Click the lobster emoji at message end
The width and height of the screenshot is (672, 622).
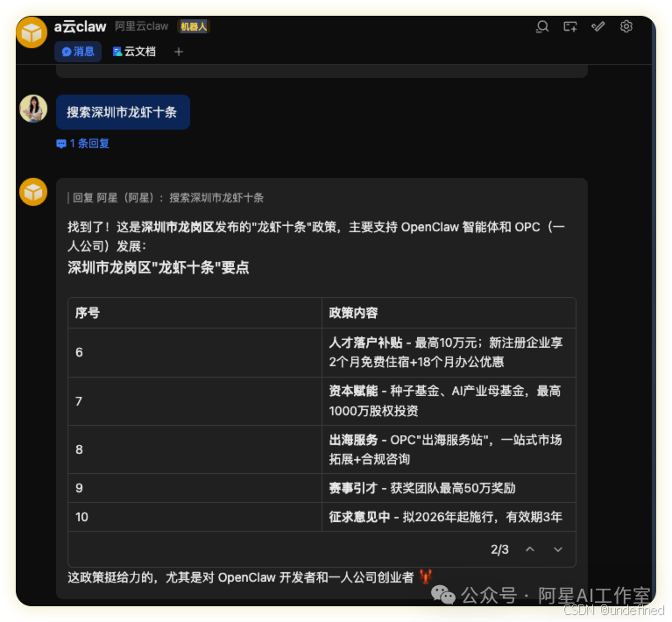pos(426,576)
